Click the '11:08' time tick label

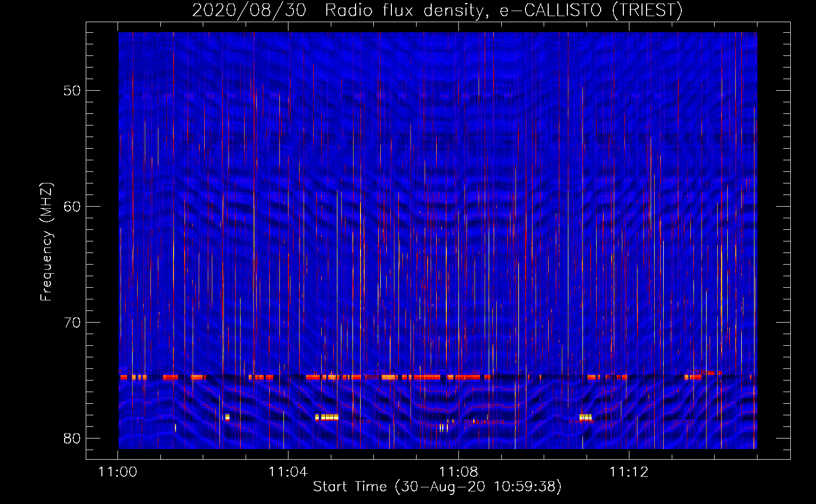click(458, 472)
